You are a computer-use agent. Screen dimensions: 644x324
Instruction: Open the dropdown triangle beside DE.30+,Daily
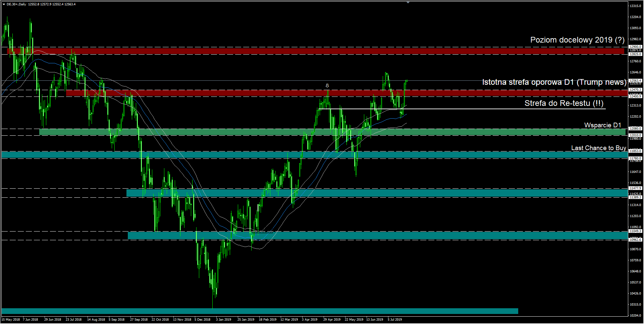pyautogui.click(x=4, y=4)
